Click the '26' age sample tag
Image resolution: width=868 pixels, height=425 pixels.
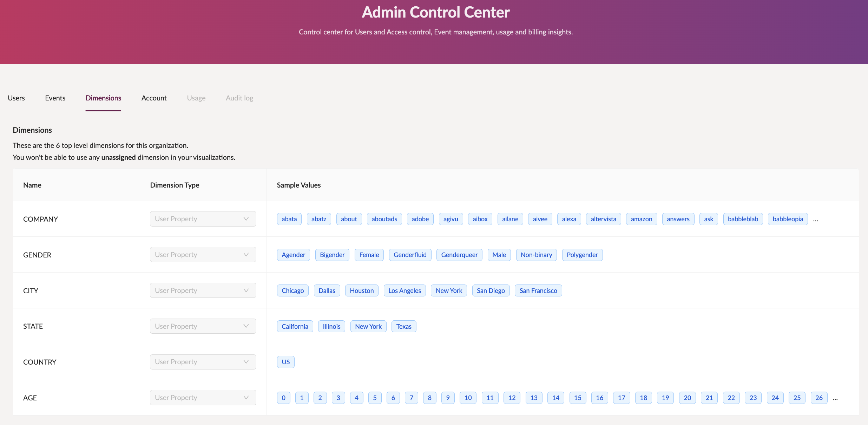coord(819,398)
